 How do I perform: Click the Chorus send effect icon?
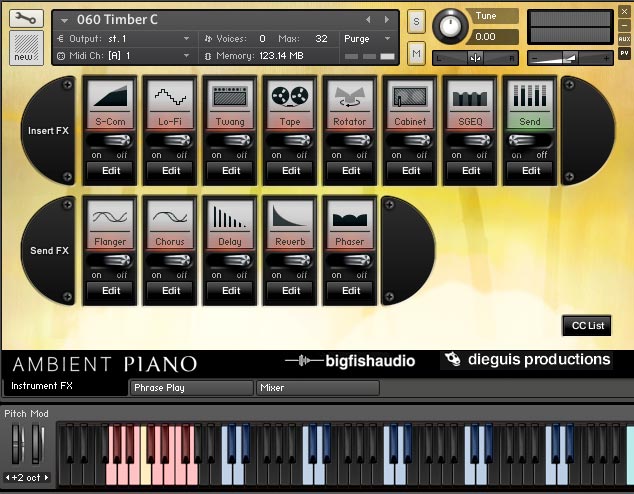(170, 216)
